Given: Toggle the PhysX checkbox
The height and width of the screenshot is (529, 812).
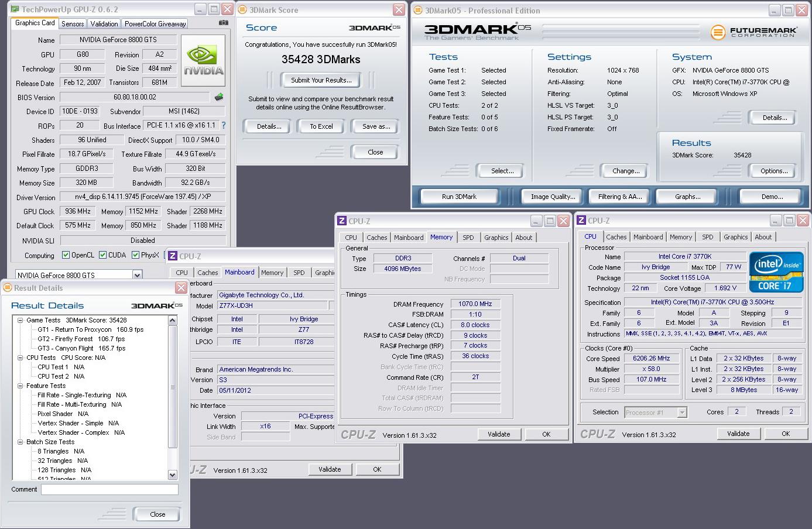Looking at the screenshot, I should (136, 255).
